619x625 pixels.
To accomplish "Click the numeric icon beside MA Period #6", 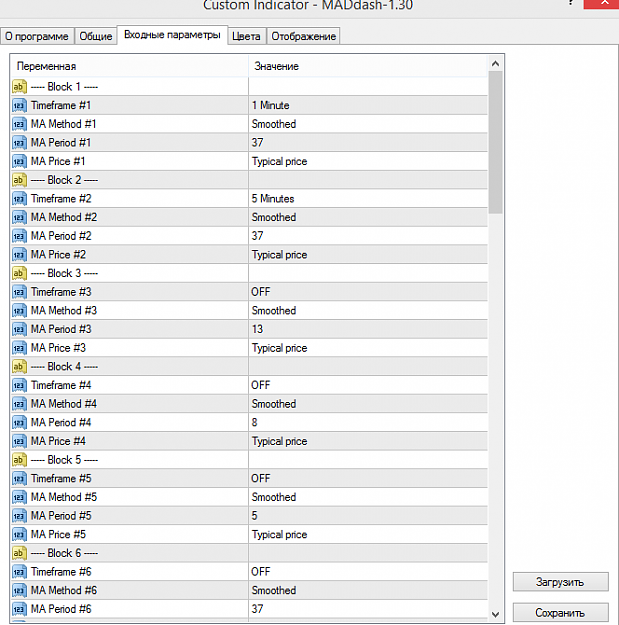I will [19, 609].
